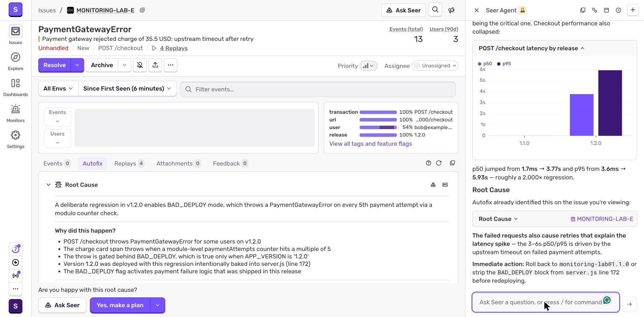Image resolution: width=644 pixels, height=317 pixels.
Task: Select the Autofix tab
Action: 92,164
